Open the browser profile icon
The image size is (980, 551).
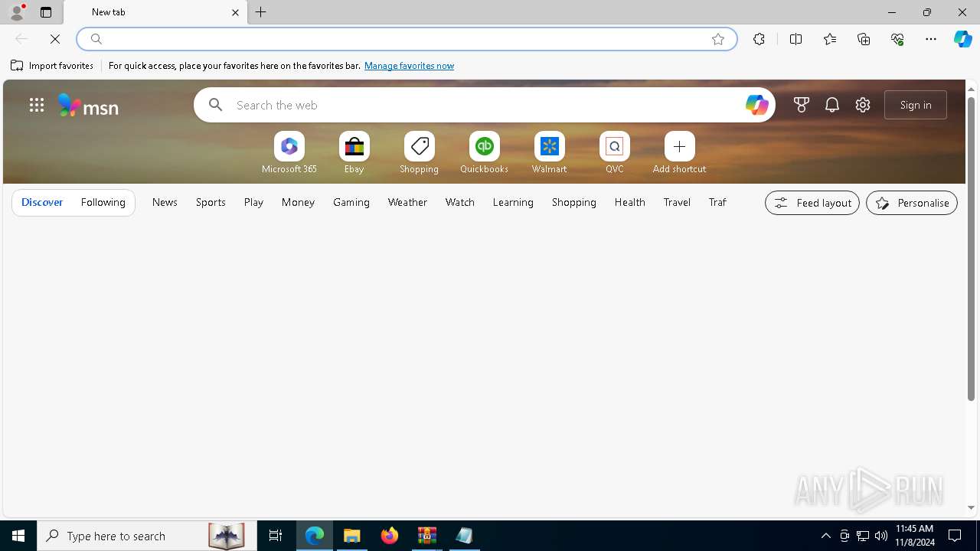(17, 12)
